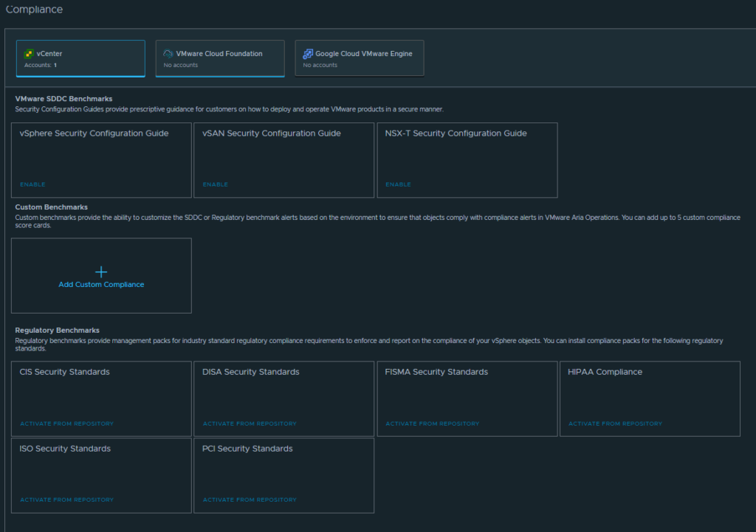Enable vSAN Security Configuration Guide
756x532 pixels.
pyautogui.click(x=215, y=184)
